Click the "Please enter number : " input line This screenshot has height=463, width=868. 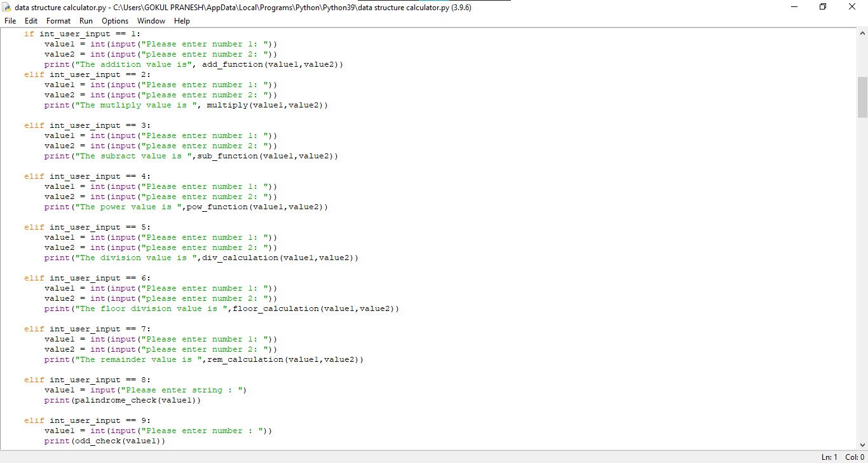tap(158, 431)
